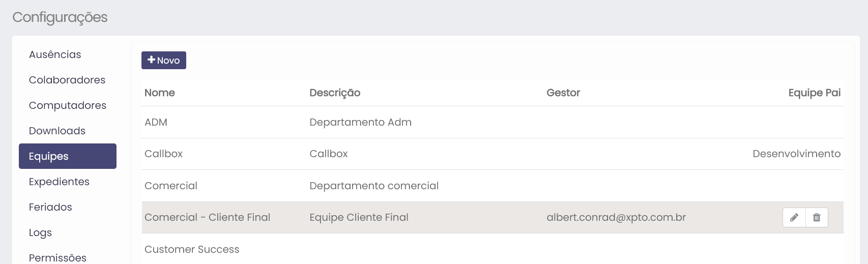This screenshot has width=868, height=264.
Task: Open the Colaboradores settings section
Action: [67, 80]
